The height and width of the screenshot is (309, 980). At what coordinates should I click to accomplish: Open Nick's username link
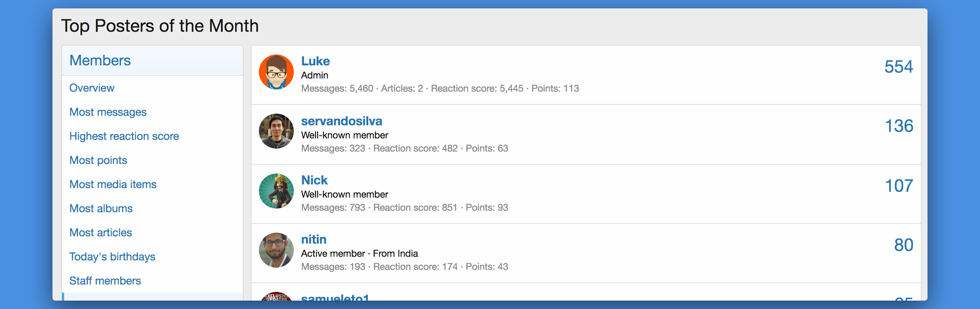coord(314,180)
